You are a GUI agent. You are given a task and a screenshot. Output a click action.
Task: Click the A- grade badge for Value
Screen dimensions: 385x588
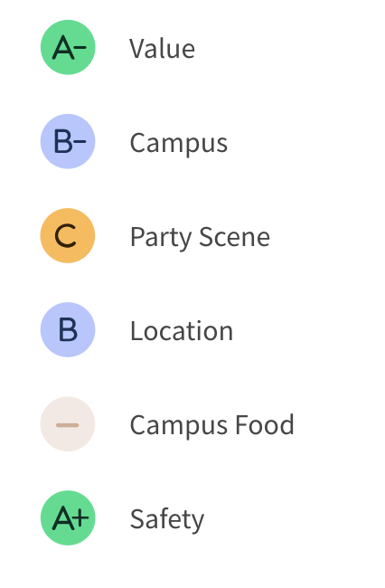[x=68, y=48]
